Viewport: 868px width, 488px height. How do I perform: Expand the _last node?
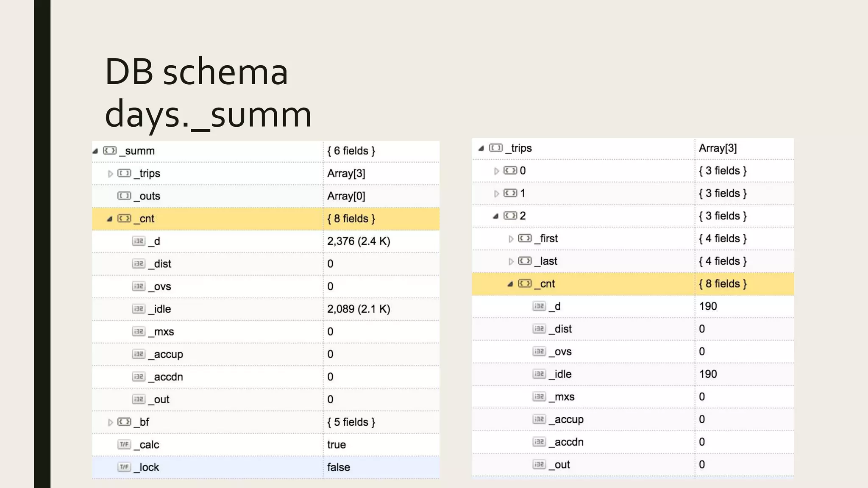coord(511,261)
